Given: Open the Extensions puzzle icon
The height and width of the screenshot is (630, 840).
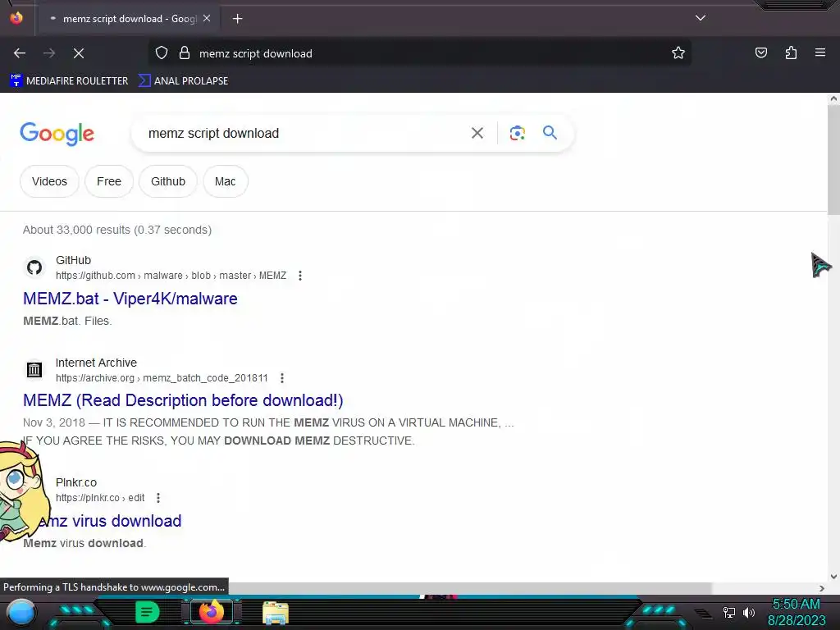Looking at the screenshot, I should [791, 52].
